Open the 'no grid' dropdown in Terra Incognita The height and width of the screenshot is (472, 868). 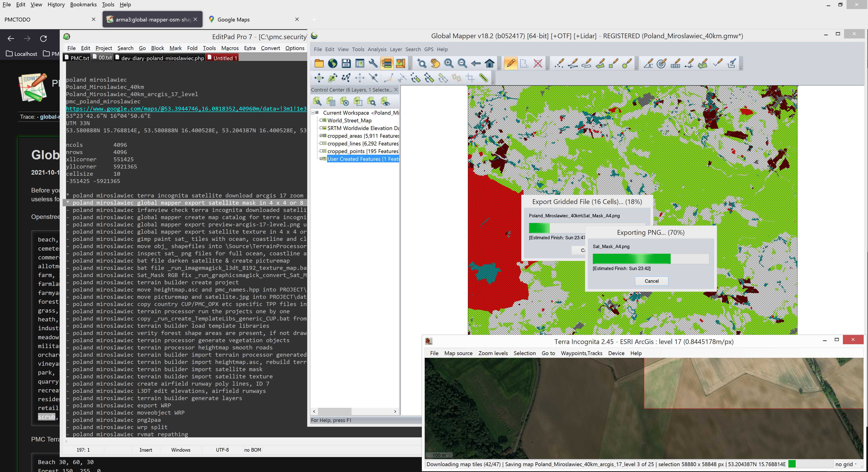[846, 464]
